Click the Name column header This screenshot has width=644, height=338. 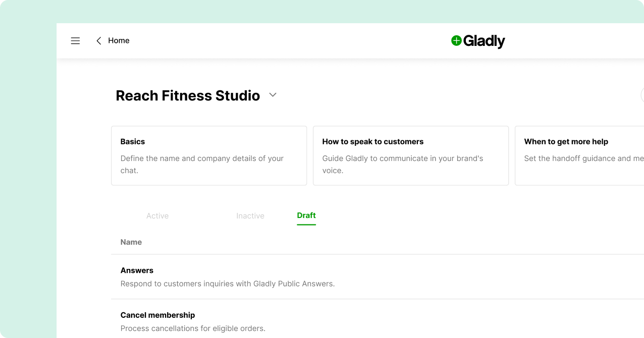[x=131, y=242]
